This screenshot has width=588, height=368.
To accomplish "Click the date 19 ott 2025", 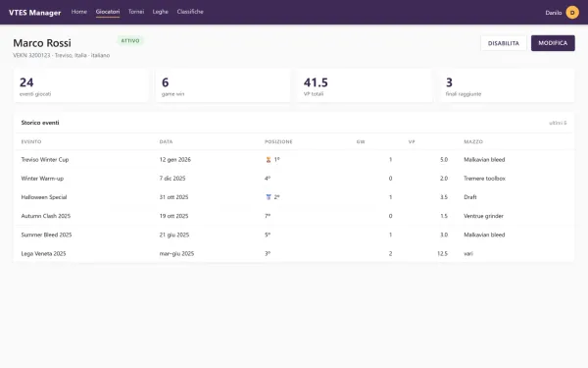I will tap(174, 216).
